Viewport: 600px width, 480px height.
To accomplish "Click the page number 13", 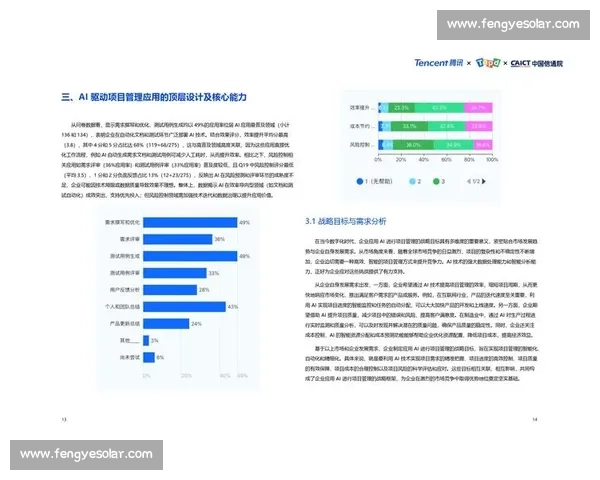I will click(64, 420).
